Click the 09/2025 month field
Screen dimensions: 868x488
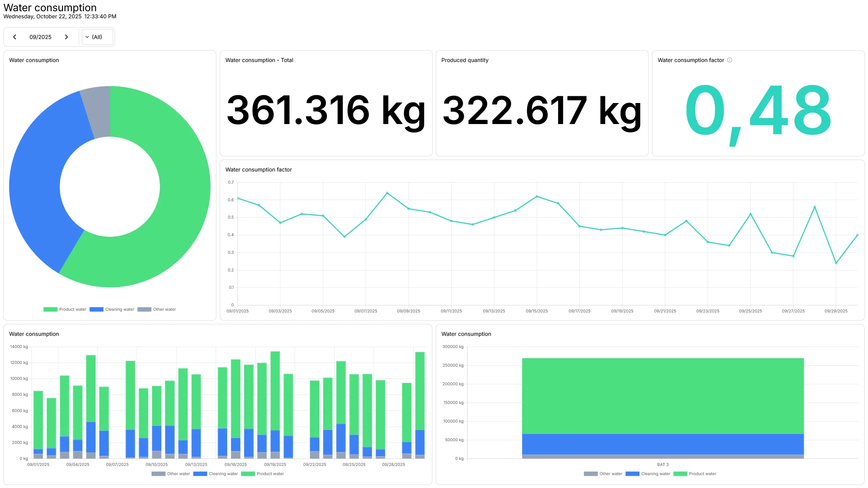tap(40, 37)
